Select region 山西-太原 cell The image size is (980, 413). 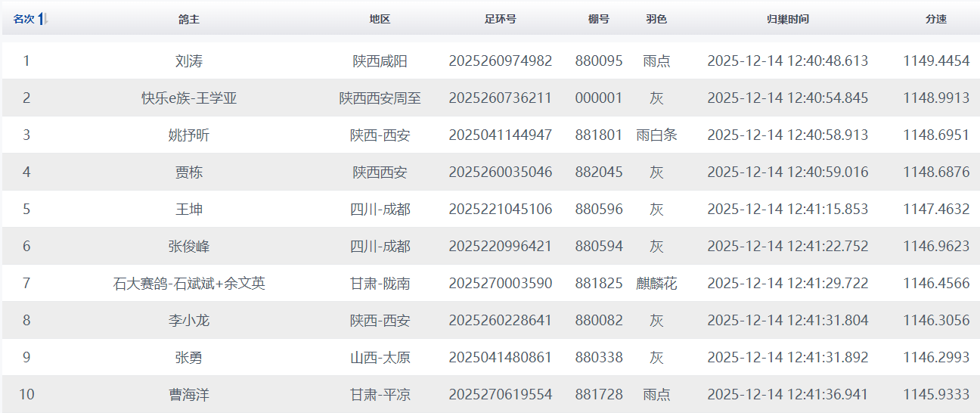coord(380,358)
